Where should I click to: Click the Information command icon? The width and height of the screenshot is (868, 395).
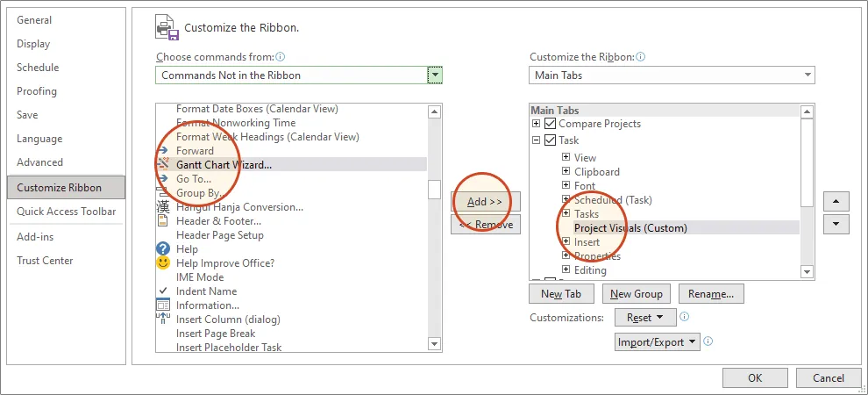point(163,305)
